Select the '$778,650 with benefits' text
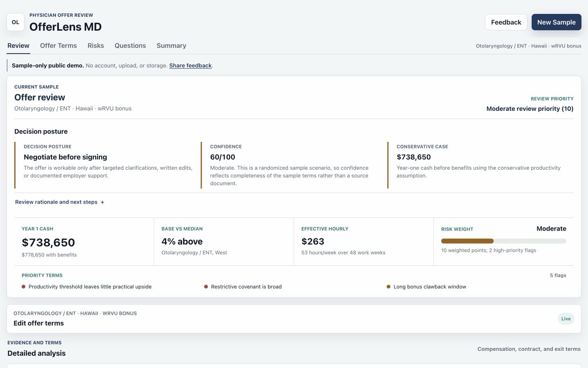The image size is (588, 368). point(49,255)
